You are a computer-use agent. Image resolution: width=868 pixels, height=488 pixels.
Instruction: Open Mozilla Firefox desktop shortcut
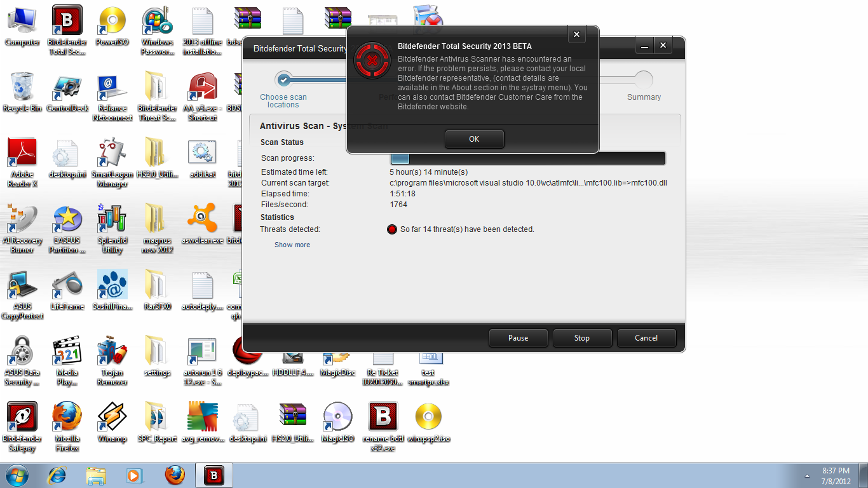tap(67, 427)
